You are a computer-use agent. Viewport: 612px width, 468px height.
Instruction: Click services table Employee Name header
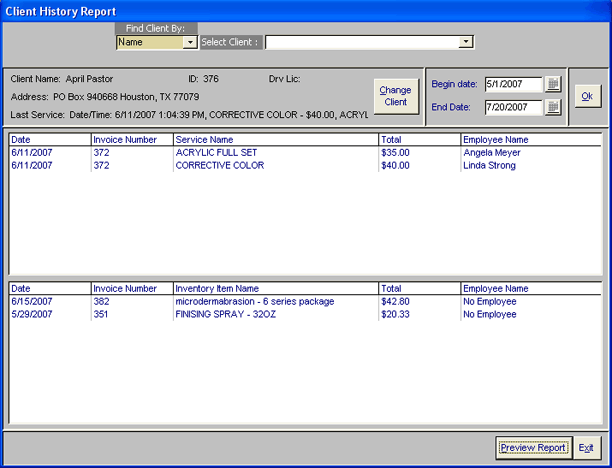(531, 140)
